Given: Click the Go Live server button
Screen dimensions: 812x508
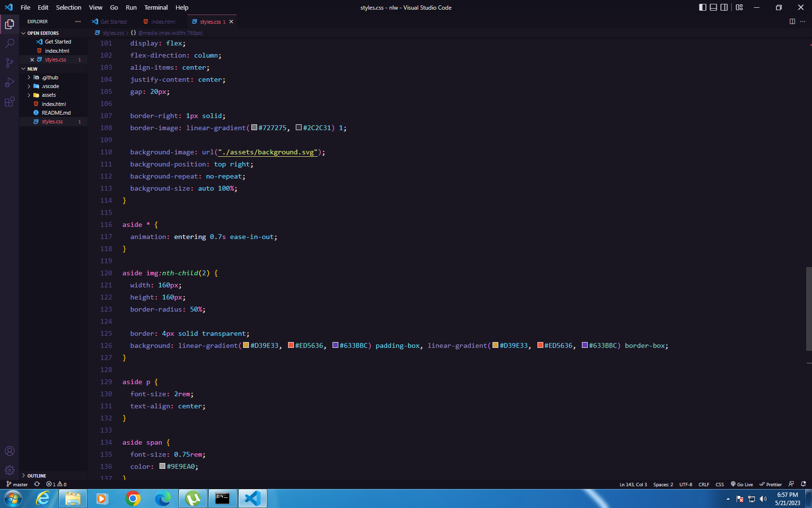Looking at the screenshot, I should 742,484.
